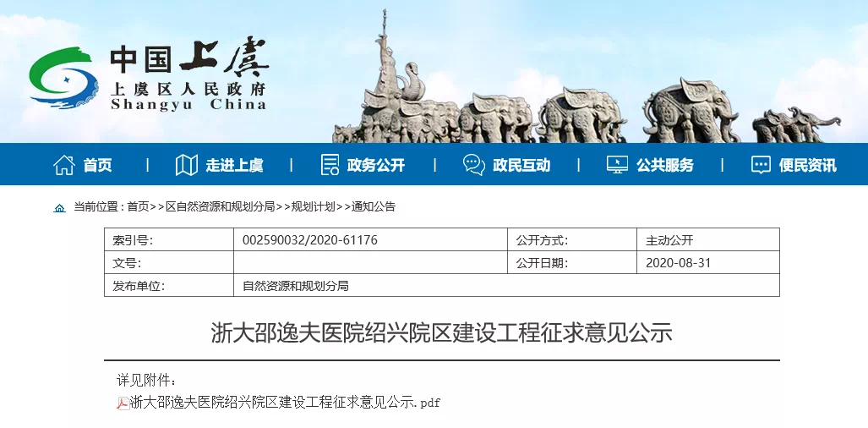
Task: Click the 详见附件 text
Action: [x=146, y=381]
